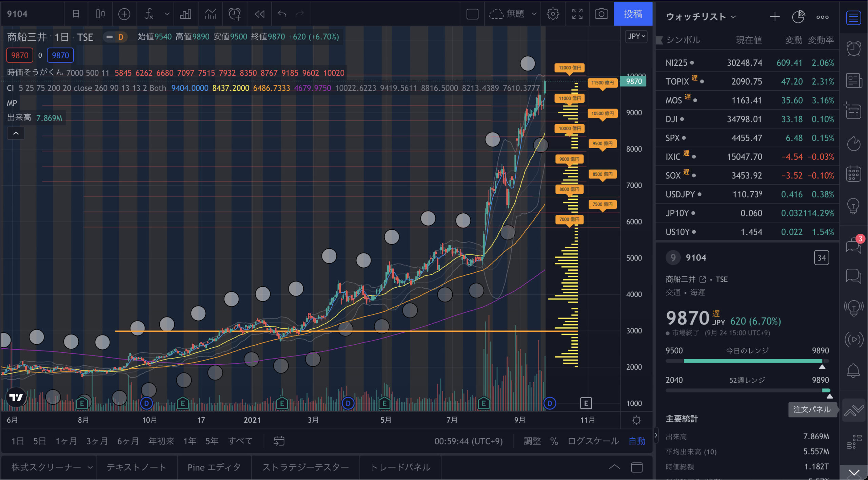Select the 1年 time range
The height and width of the screenshot is (480, 868).
(x=190, y=441)
